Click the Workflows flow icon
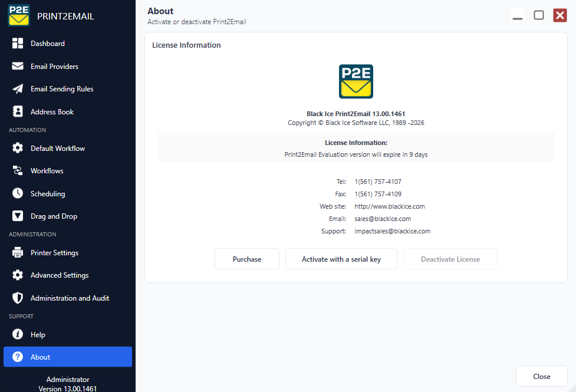 pyautogui.click(x=18, y=170)
